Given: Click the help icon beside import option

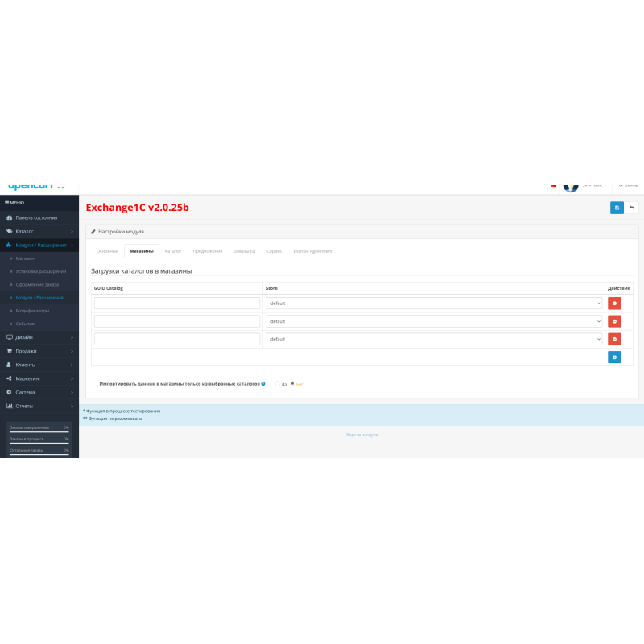Looking at the screenshot, I should click(263, 384).
